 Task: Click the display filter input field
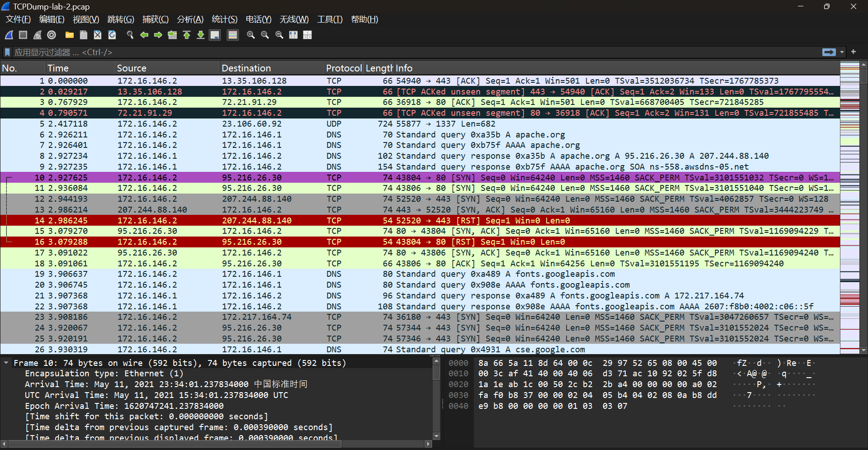point(416,52)
